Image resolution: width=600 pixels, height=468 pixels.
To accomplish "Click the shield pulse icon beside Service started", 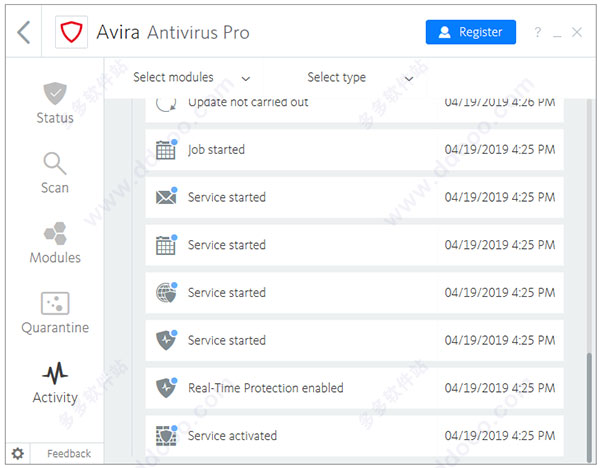I will pyautogui.click(x=166, y=340).
